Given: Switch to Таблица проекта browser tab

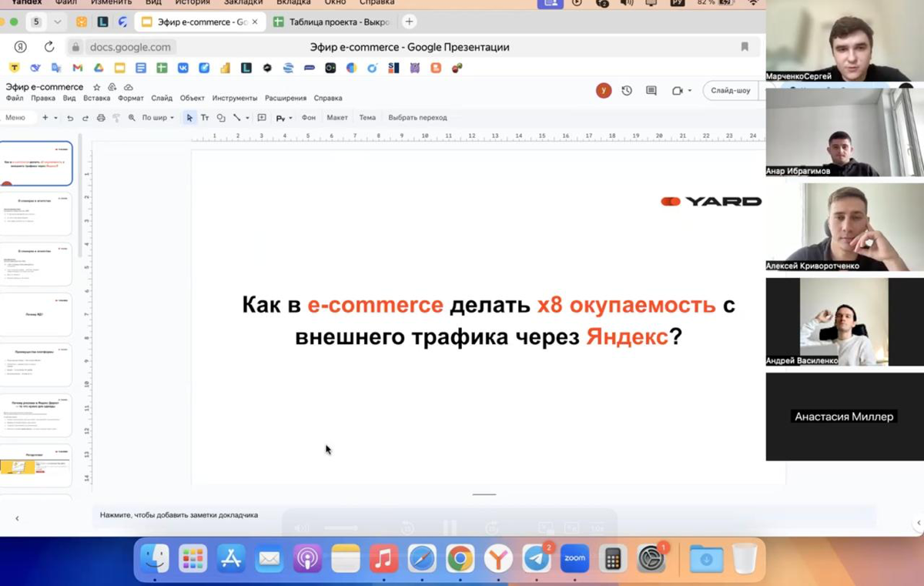Looking at the screenshot, I should coord(332,22).
